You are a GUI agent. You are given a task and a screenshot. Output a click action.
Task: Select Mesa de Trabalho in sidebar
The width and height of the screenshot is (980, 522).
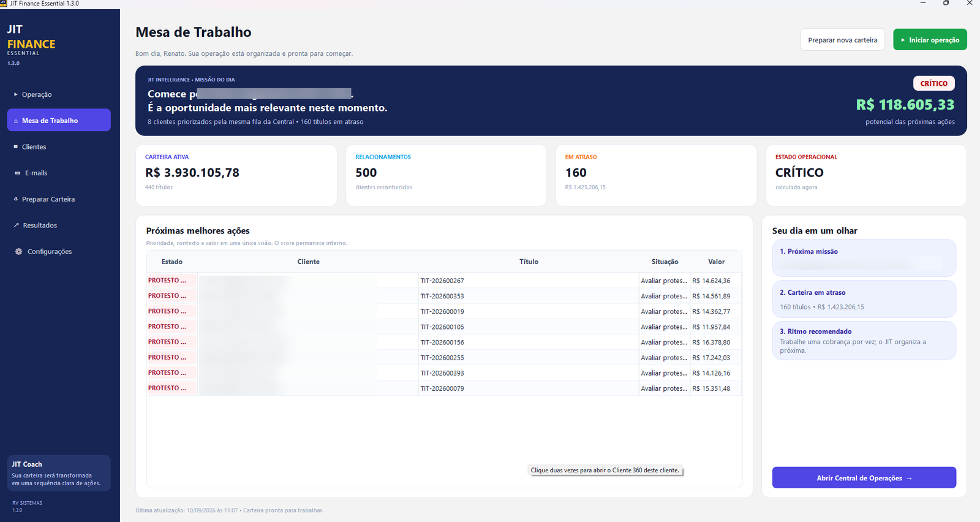coord(59,120)
